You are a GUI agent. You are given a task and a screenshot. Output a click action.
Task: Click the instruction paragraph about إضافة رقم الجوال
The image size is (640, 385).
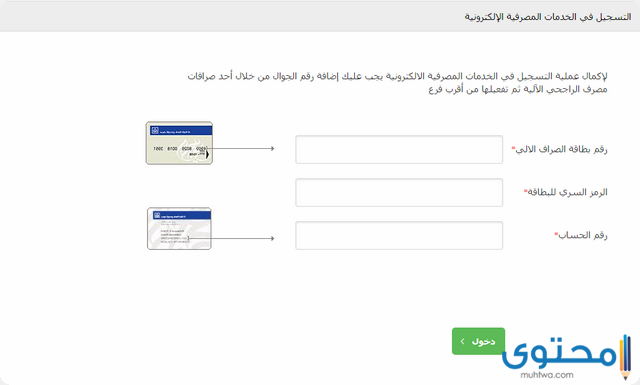point(397,82)
